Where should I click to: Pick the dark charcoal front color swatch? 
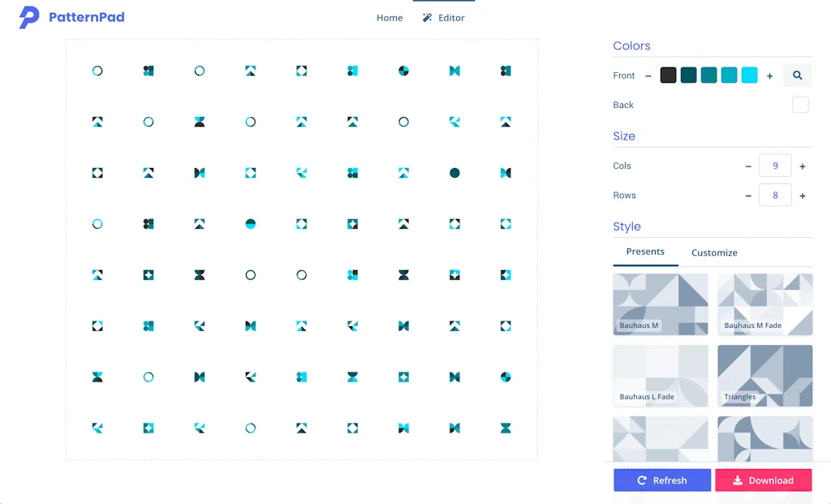[669, 75]
